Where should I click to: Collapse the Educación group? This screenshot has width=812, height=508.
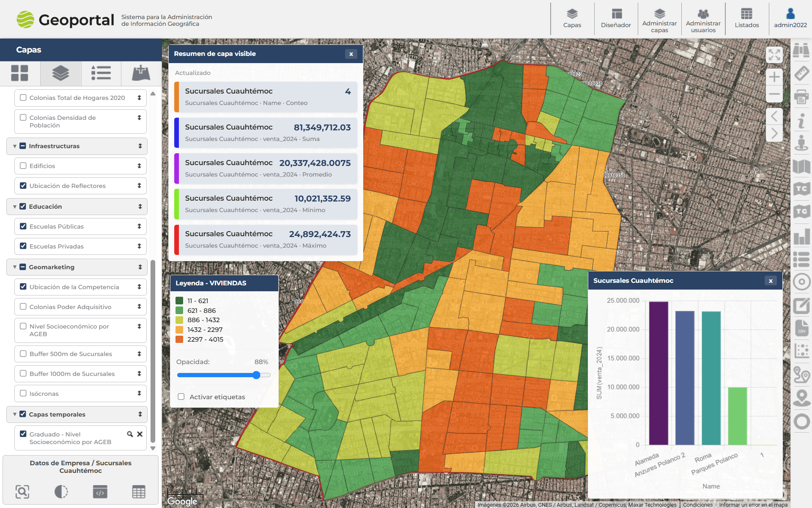[15, 207]
